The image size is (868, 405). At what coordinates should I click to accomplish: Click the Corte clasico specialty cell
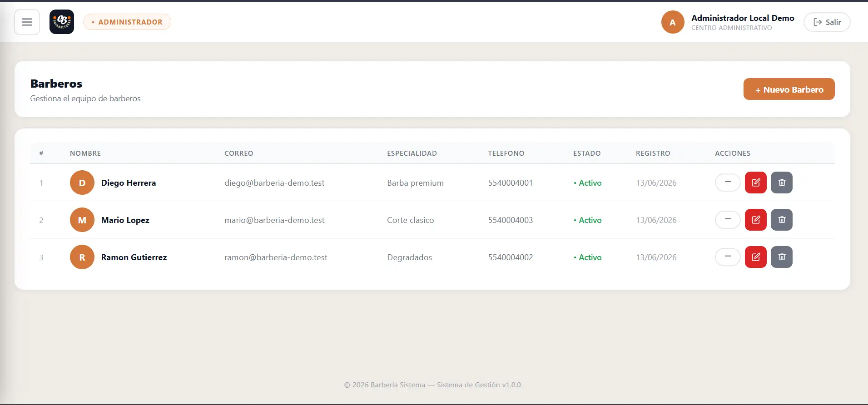pos(410,220)
